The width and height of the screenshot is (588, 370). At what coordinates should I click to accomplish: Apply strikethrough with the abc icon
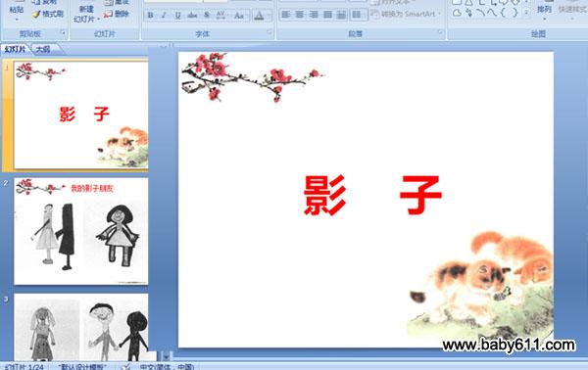192,16
